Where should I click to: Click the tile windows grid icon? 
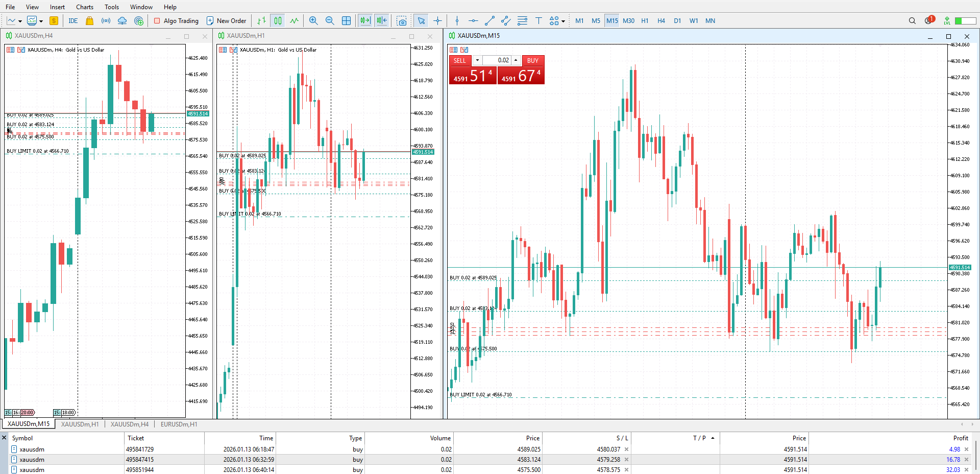[x=346, y=21]
